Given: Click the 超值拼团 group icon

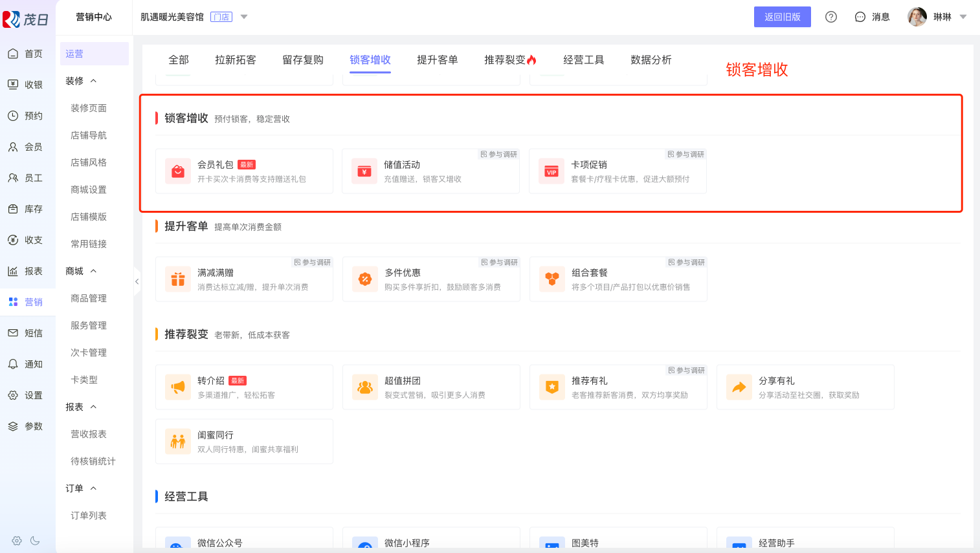Looking at the screenshot, I should [x=365, y=387].
